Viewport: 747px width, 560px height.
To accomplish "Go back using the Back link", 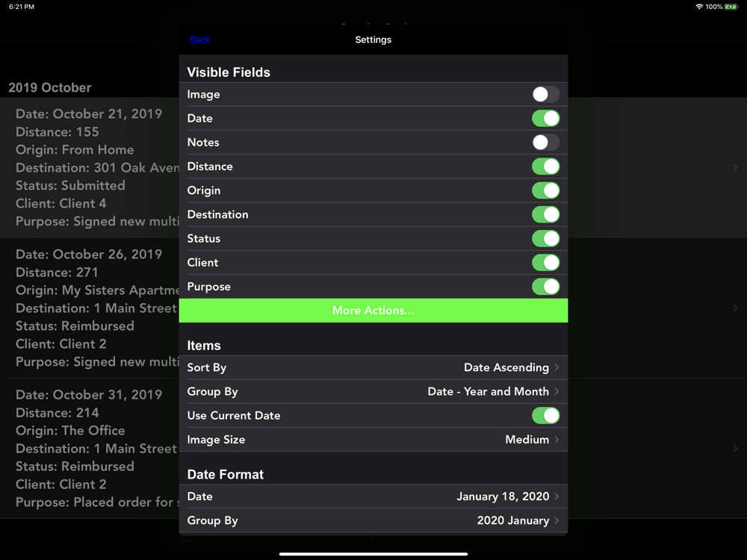I will (x=200, y=40).
